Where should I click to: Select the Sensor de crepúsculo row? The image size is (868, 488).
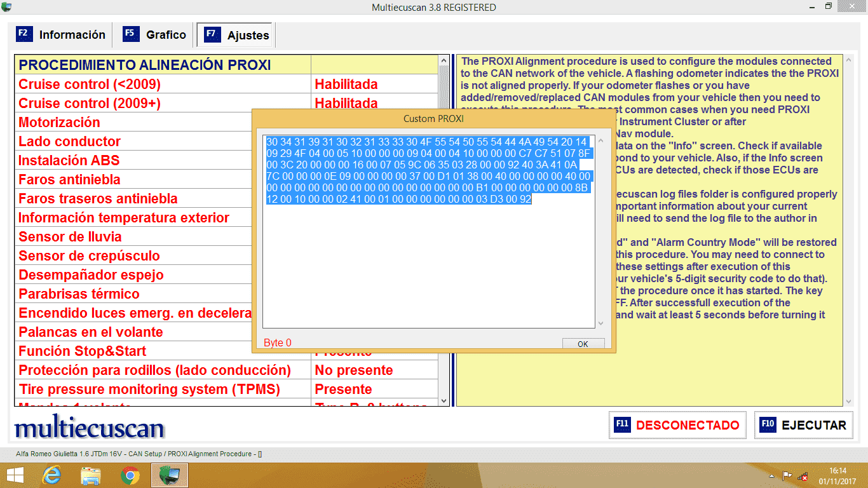(133, 255)
